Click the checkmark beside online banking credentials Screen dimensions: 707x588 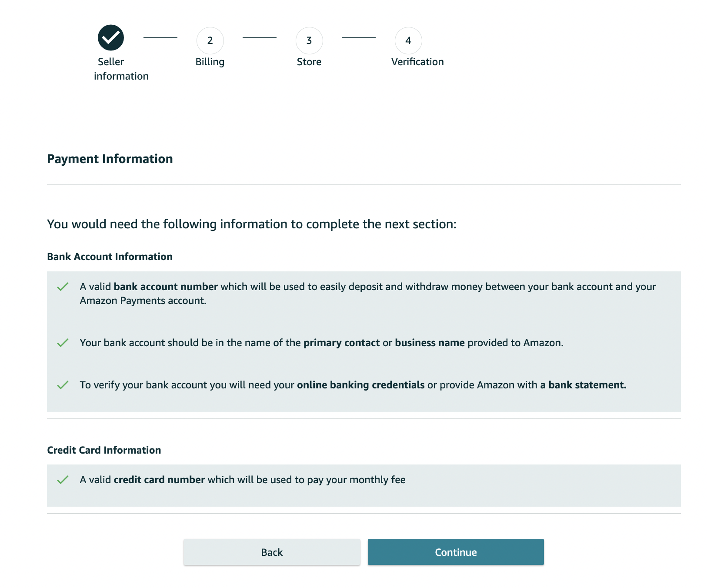pyautogui.click(x=63, y=385)
